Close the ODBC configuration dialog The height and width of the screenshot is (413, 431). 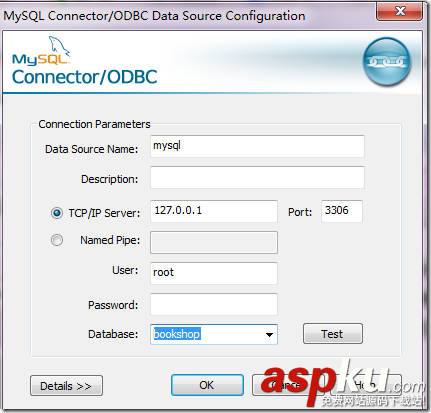(x=400, y=12)
